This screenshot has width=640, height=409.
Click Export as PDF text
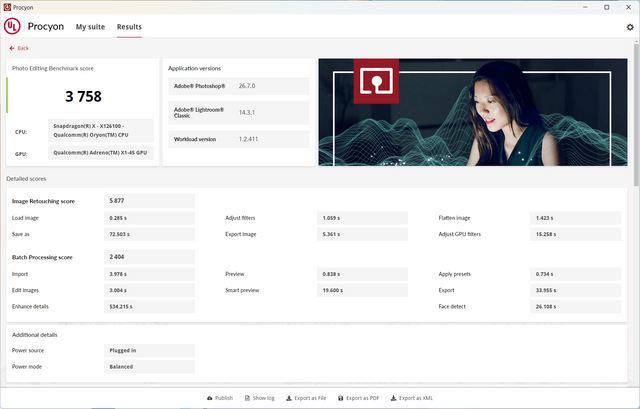click(x=362, y=398)
